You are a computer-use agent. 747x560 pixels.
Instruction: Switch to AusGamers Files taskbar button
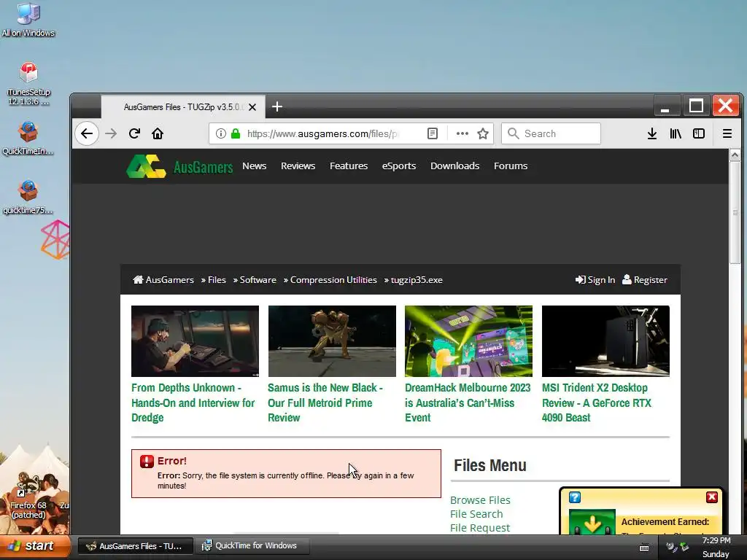(x=135, y=546)
